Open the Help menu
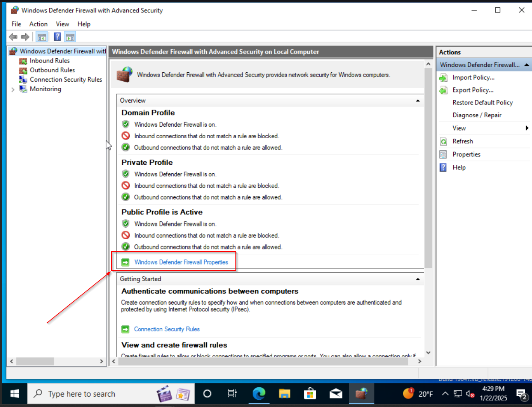Image resolution: width=532 pixels, height=407 pixels. pyautogui.click(x=84, y=24)
